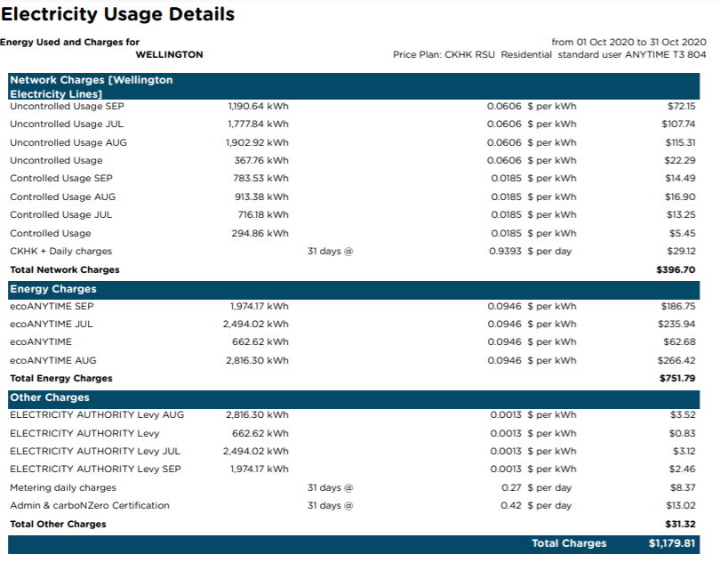
Task: Select the "ecoANYTIME SEP" label
Action: coord(52,307)
